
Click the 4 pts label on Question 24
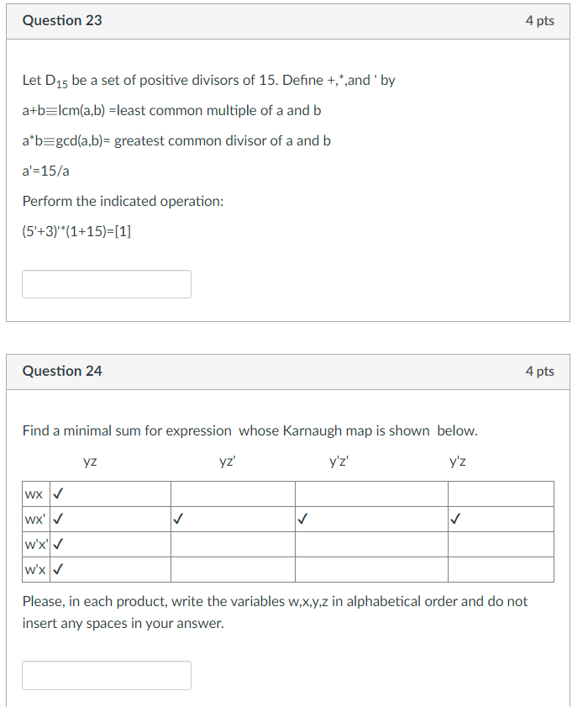pyautogui.click(x=538, y=370)
